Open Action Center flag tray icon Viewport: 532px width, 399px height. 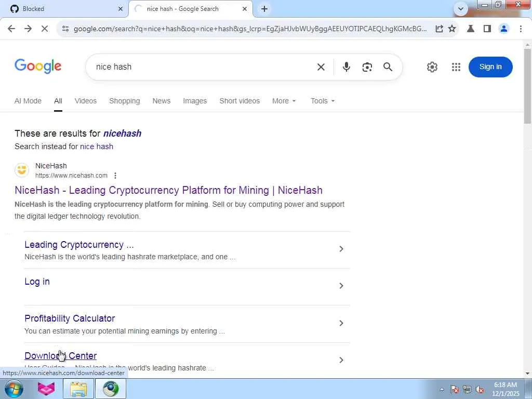point(455,390)
